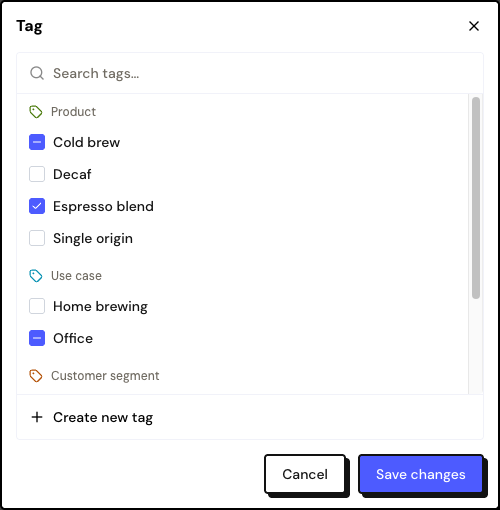Cancel the tag changes

pyautogui.click(x=305, y=474)
